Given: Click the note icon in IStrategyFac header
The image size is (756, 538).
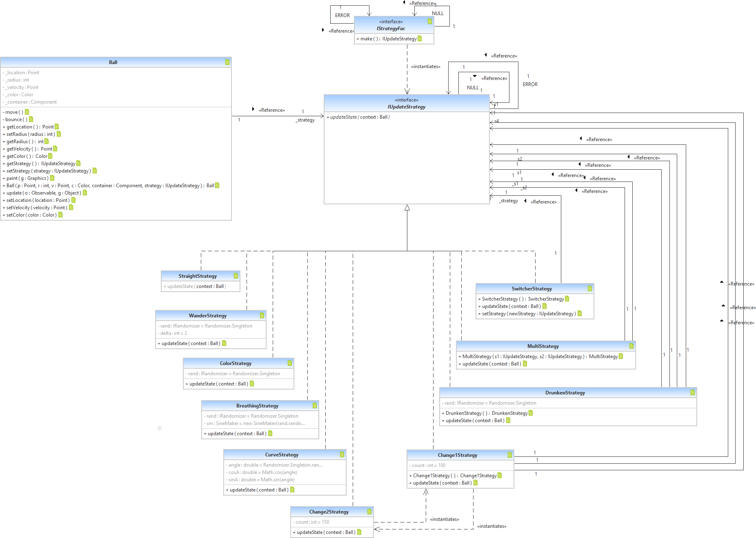Looking at the screenshot, I should coord(429,21).
